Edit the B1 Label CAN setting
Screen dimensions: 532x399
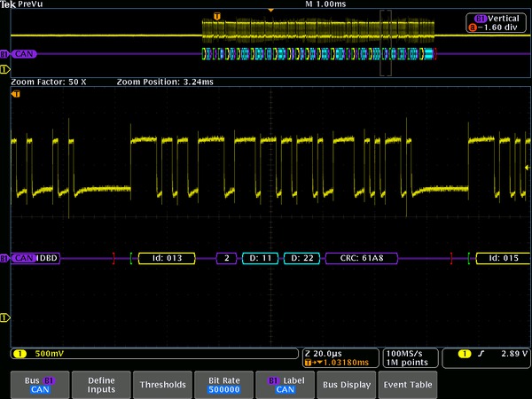click(285, 384)
